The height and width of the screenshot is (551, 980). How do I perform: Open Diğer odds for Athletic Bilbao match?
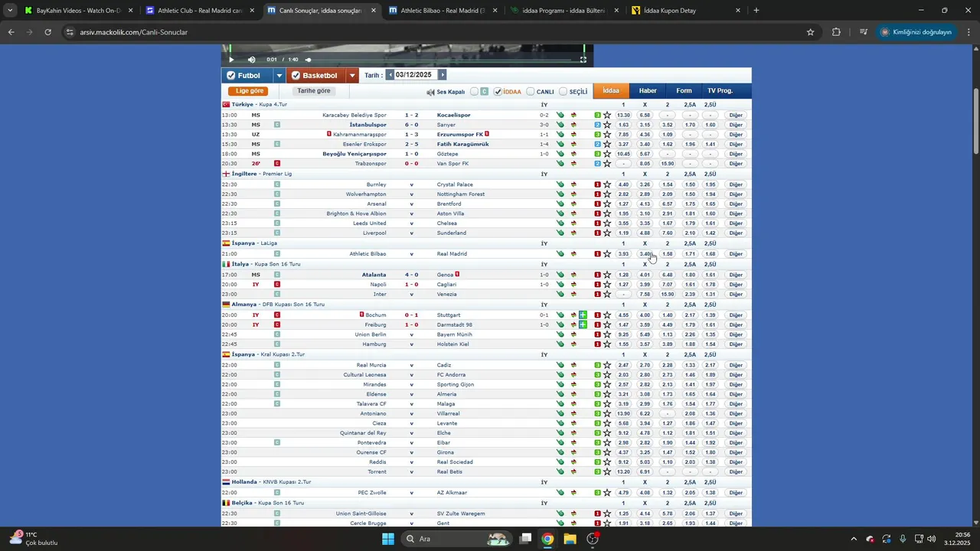(736, 254)
